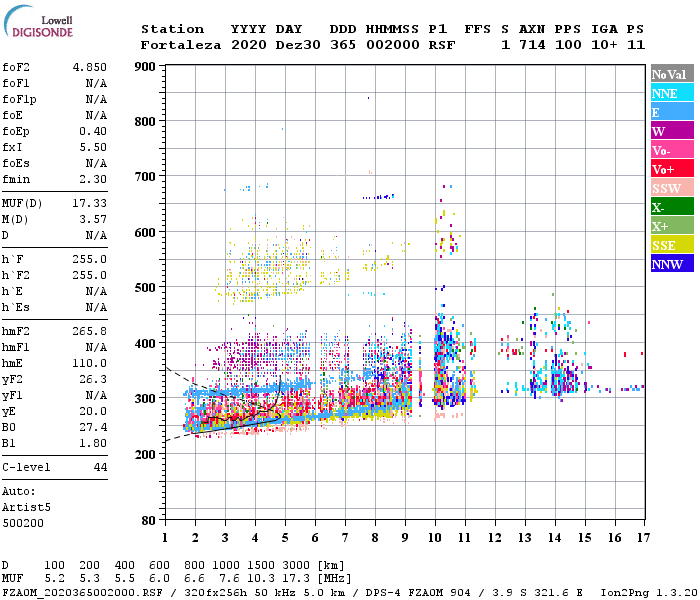The width and height of the screenshot is (700, 600).
Task: Click the foEs N/A value
Action: tap(96, 163)
